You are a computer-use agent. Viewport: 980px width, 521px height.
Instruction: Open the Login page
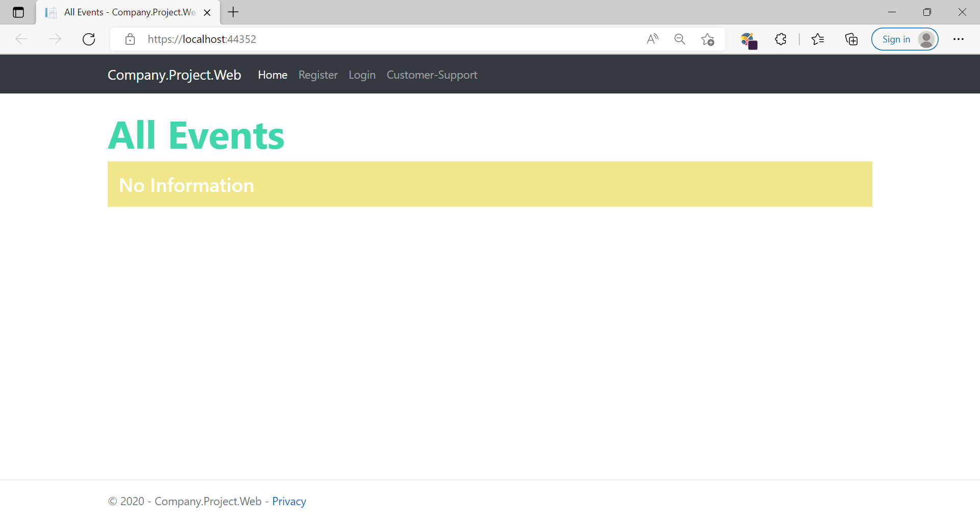coord(362,75)
